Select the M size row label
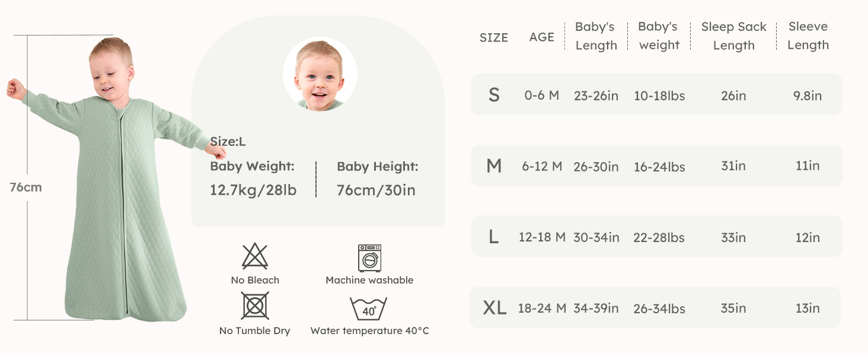The height and width of the screenshot is (356, 868). pos(494,166)
